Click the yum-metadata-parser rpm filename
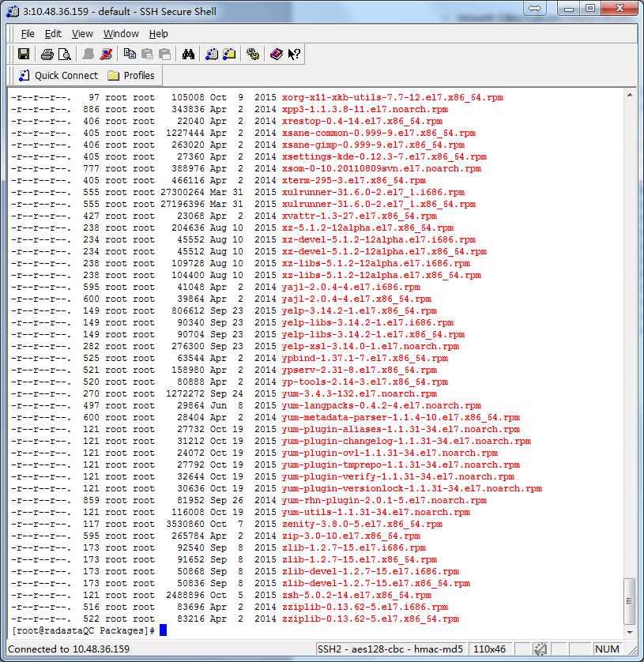The height and width of the screenshot is (662, 644). click(x=401, y=417)
